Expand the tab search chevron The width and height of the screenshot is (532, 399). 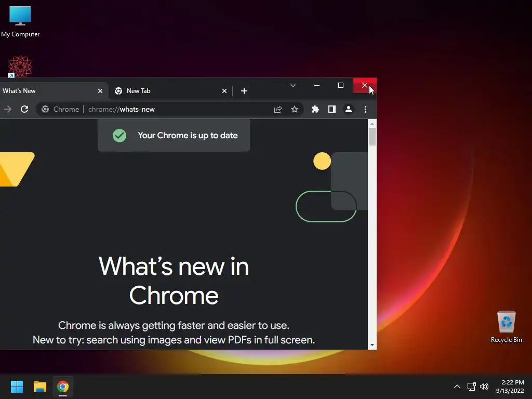[293, 85]
